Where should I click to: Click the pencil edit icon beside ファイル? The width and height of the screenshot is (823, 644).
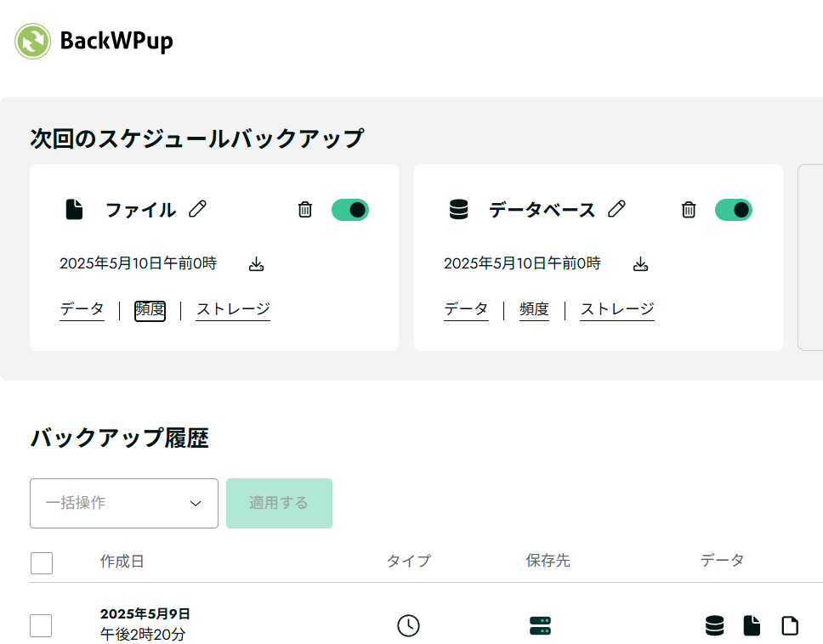(x=198, y=209)
